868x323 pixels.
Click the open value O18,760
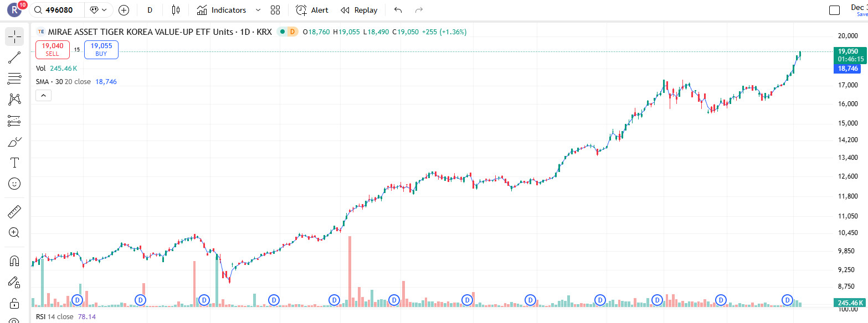point(316,32)
